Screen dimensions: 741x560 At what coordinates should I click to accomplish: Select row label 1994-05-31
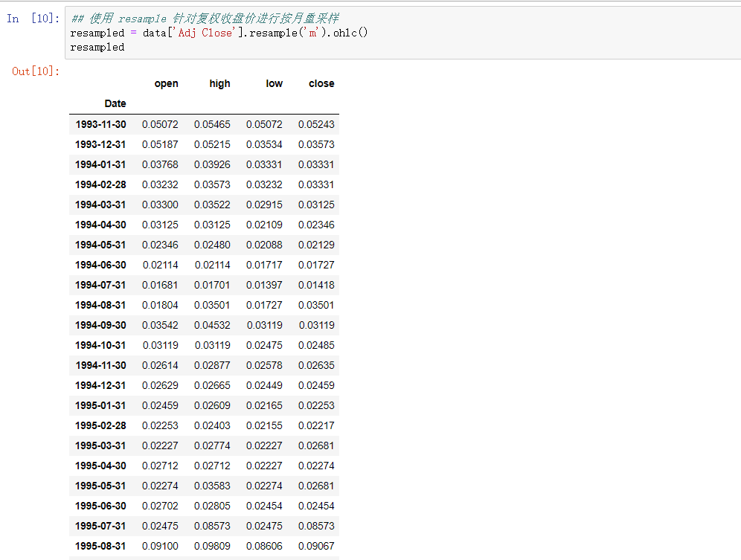[x=100, y=245]
